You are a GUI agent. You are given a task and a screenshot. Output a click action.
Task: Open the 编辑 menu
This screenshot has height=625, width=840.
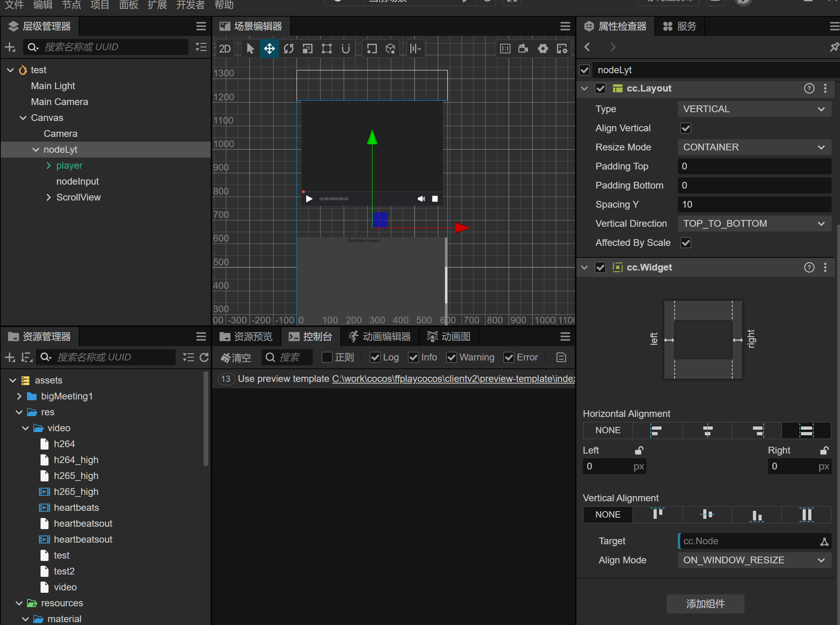click(x=43, y=5)
